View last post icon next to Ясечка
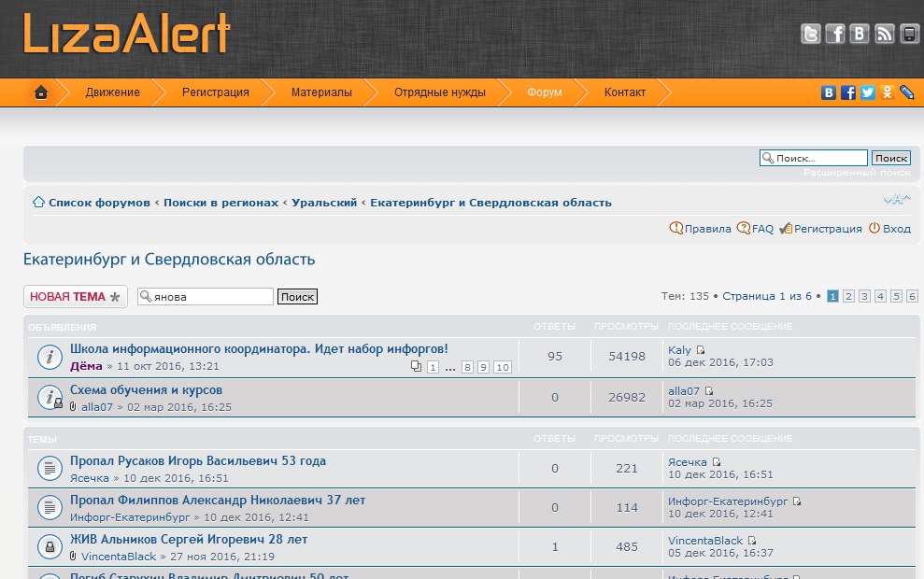 pos(716,462)
